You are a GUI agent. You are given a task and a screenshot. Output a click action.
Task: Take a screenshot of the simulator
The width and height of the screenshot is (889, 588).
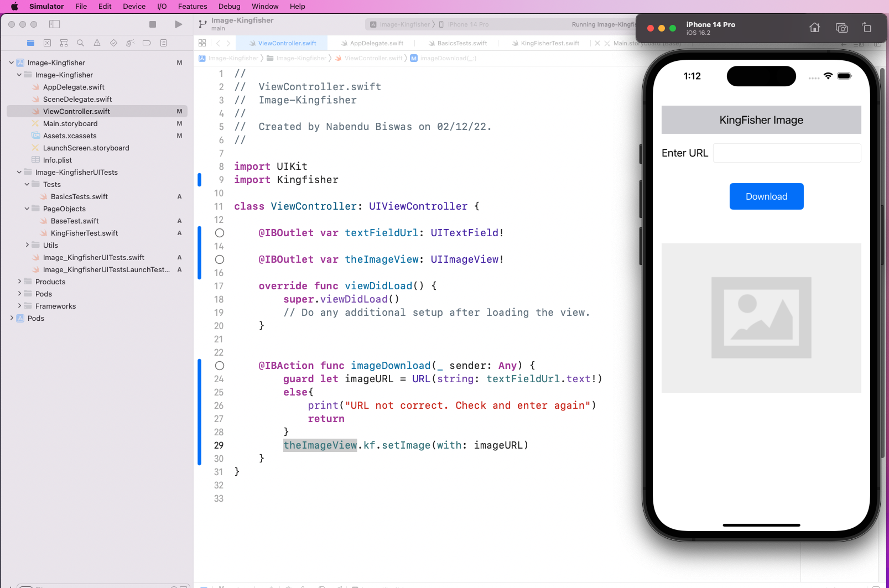pos(841,28)
